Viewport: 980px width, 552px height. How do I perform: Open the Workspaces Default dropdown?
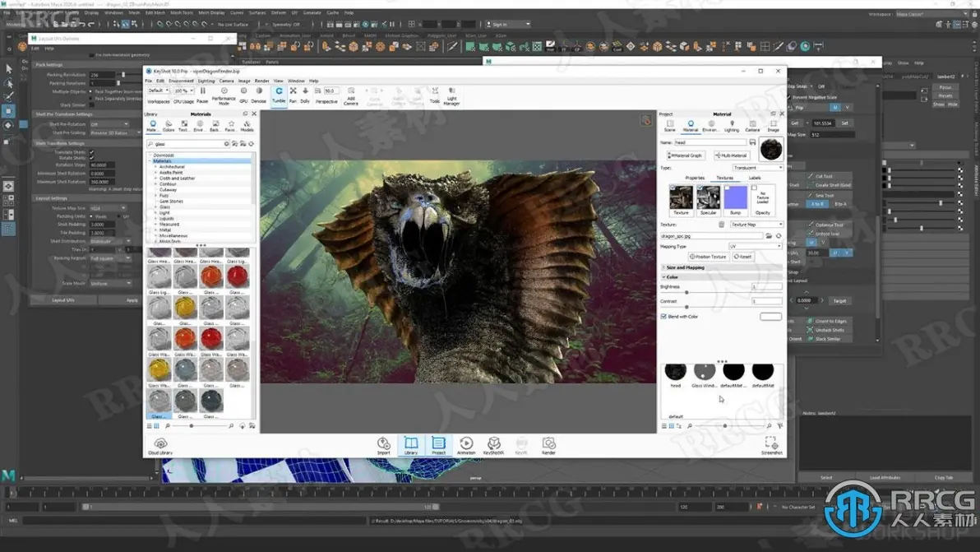pos(158,90)
